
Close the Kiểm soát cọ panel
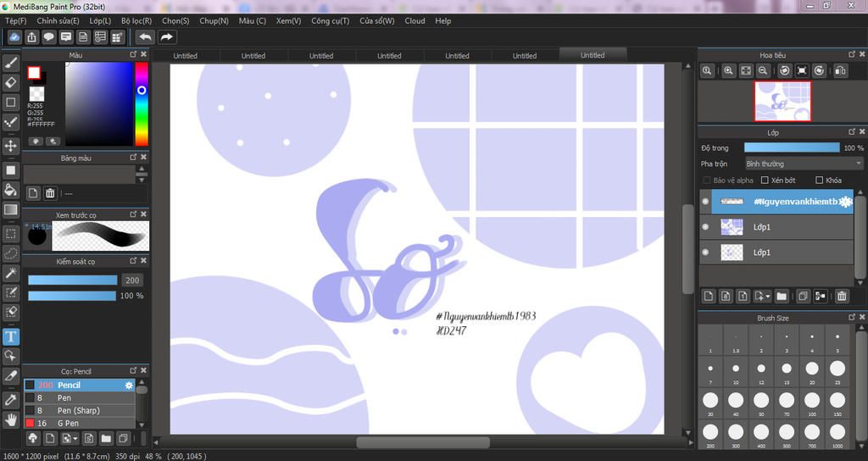[x=143, y=260]
